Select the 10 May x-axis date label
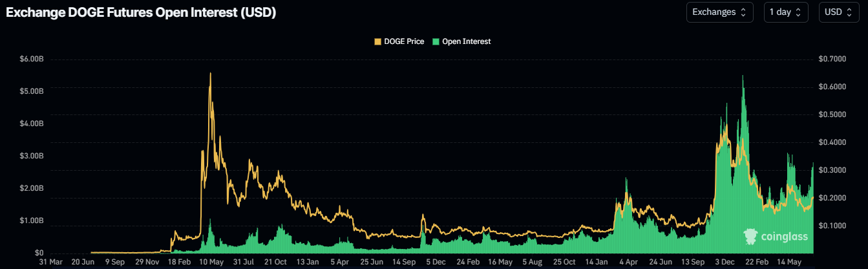Image resolution: width=868 pixels, height=269 pixels. tap(211, 263)
